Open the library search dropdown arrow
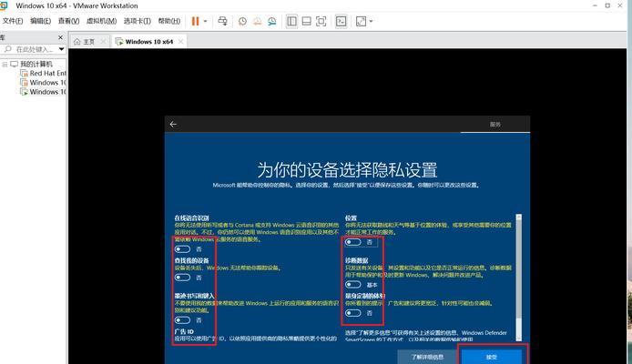This screenshot has height=364, width=632. click(x=61, y=49)
